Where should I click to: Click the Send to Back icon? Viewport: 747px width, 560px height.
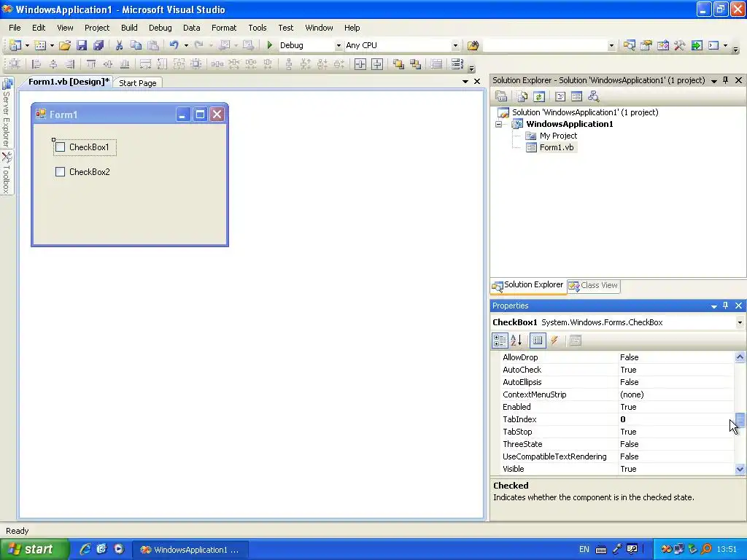[415, 64]
